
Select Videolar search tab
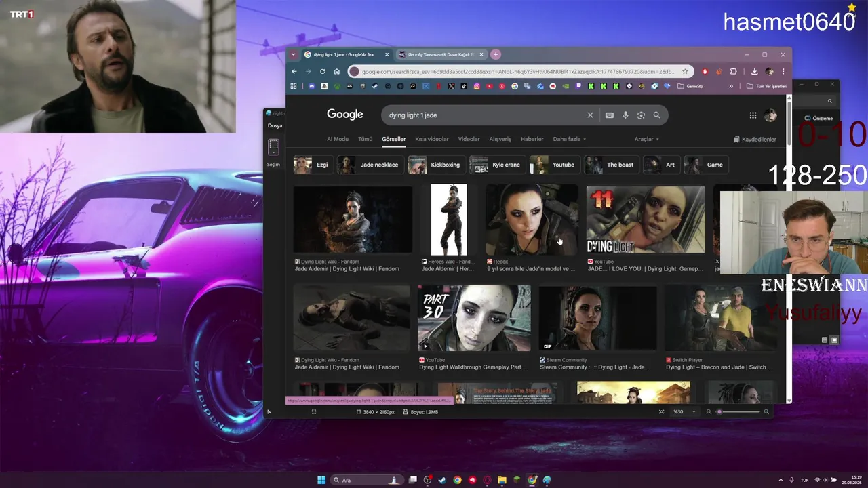tap(469, 139)
